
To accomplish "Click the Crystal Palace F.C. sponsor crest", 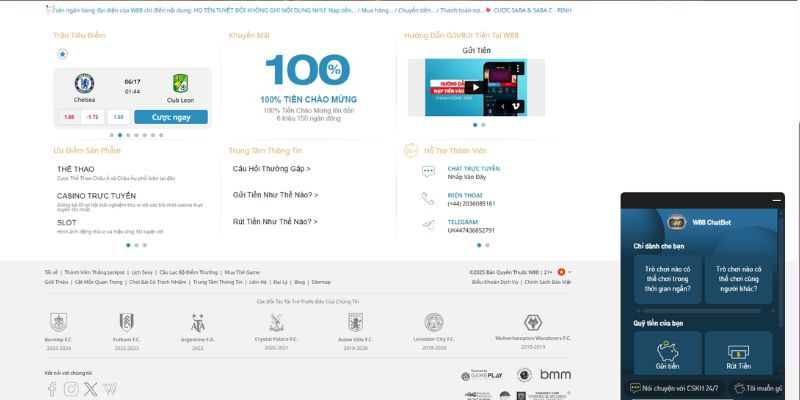I will coord(277,322).
